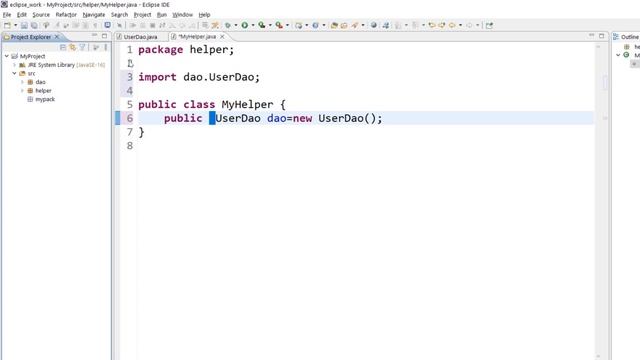This screenshot has height=360, width=640.
Task: Open the Debug dropdown arrow
Action: pyautogui.click(x=236, y=25)
